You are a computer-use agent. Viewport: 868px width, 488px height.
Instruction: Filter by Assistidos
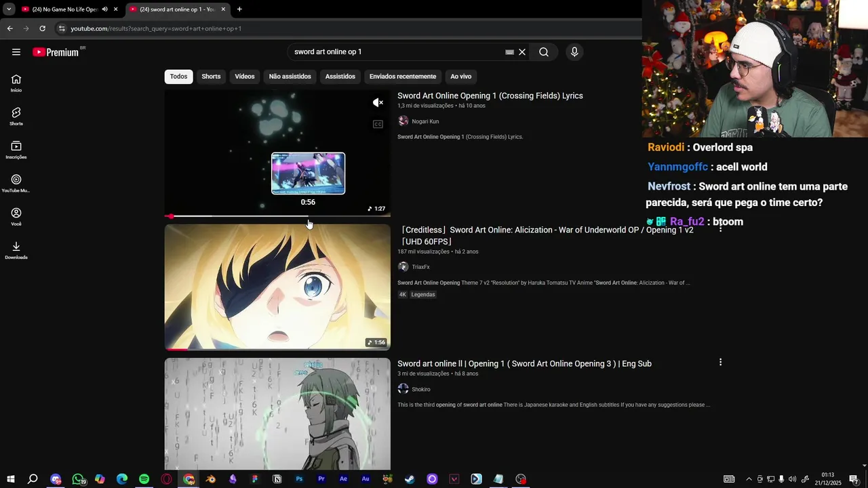pos(340,77)
